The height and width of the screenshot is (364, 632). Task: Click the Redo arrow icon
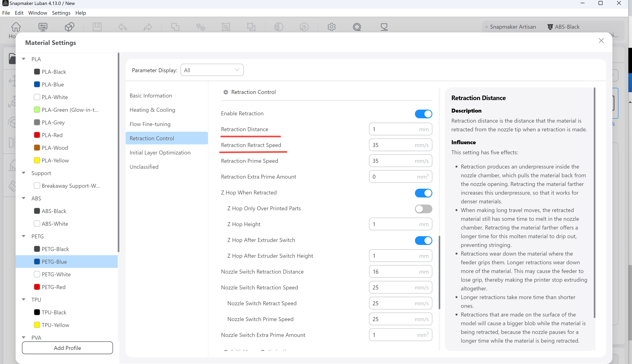[x=148, y=27]
